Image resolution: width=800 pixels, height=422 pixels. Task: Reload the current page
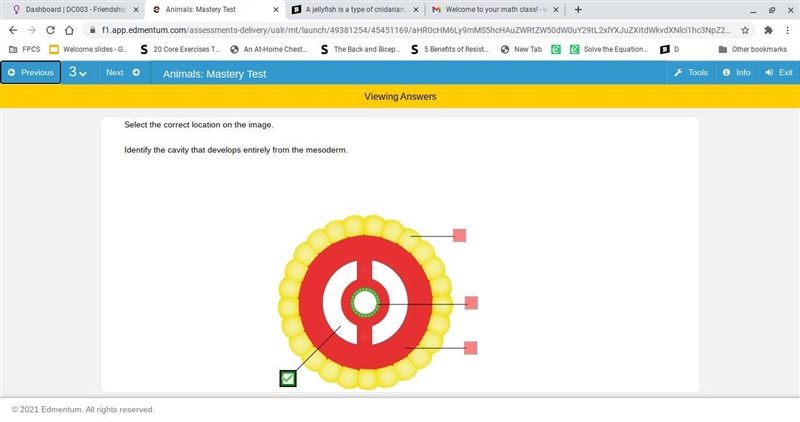(51, 30)
